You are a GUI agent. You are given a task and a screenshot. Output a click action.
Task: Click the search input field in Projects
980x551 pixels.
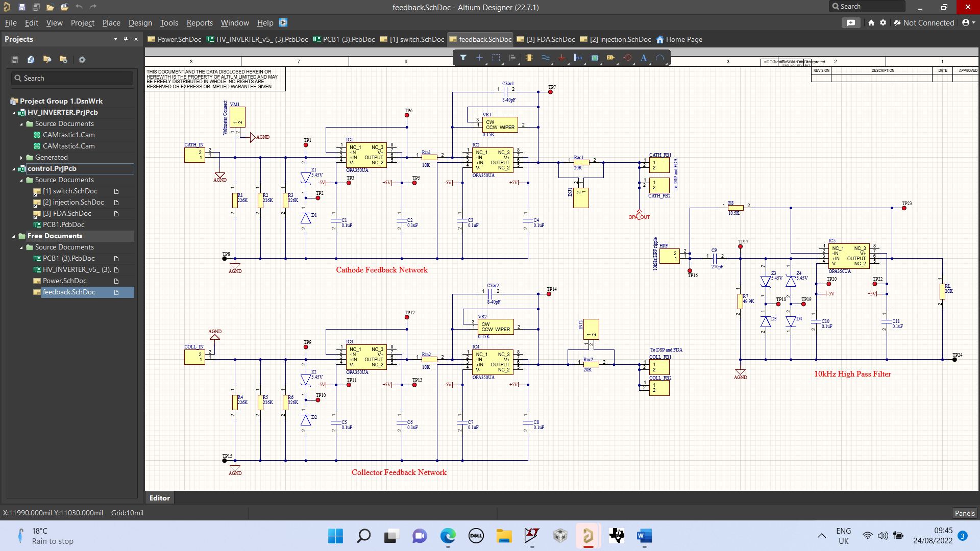pyautogui.click(x=69, y=78)
